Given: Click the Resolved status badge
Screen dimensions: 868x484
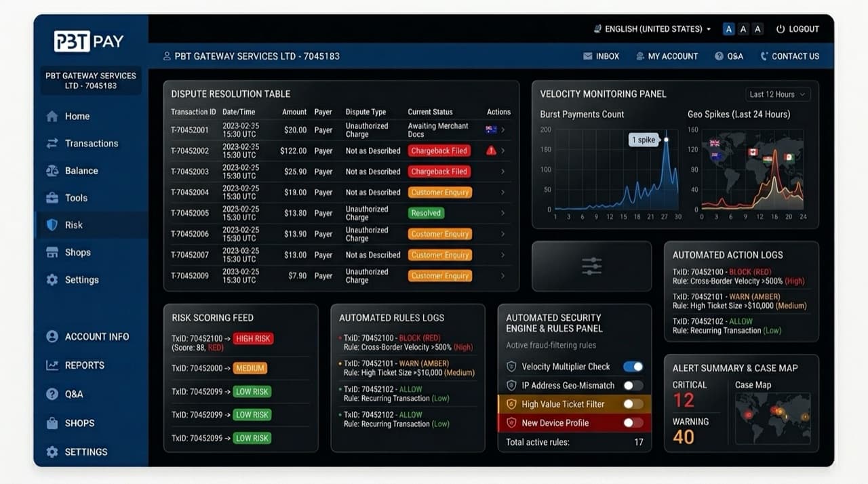Looking at the screenshot, I should [x=426, y=213].
